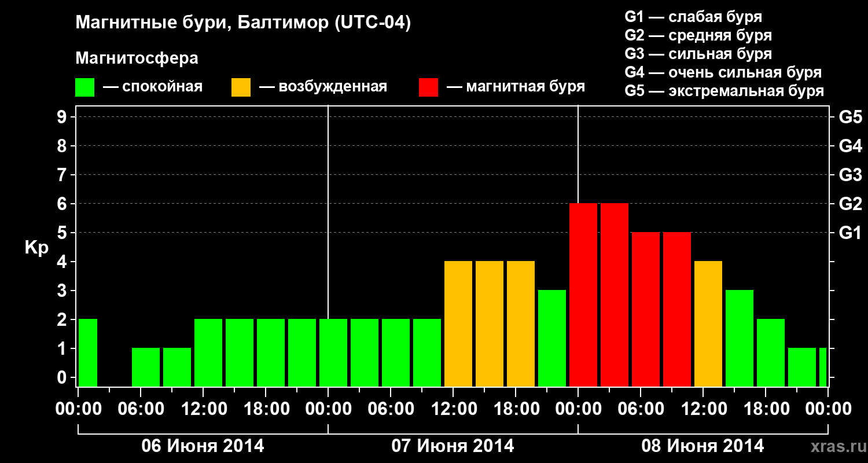Viewport: 868px width, 463px height.
Task: Click the «— спокойная» legend label
Action: point(153,87)
